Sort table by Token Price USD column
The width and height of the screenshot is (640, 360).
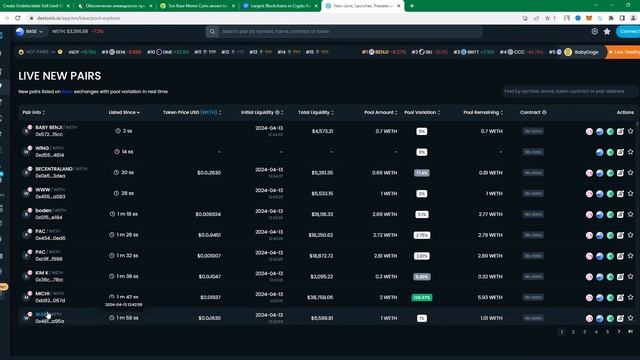(192, 112)
